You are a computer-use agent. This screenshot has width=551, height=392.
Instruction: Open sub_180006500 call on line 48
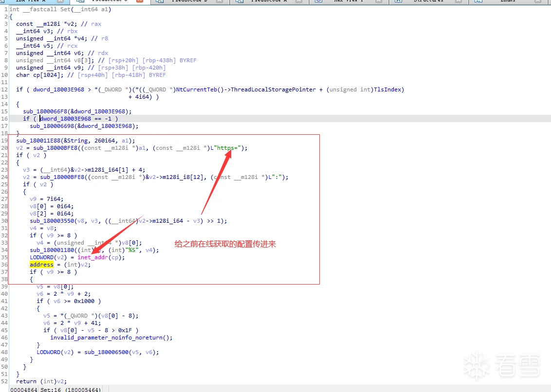point(107,352)
